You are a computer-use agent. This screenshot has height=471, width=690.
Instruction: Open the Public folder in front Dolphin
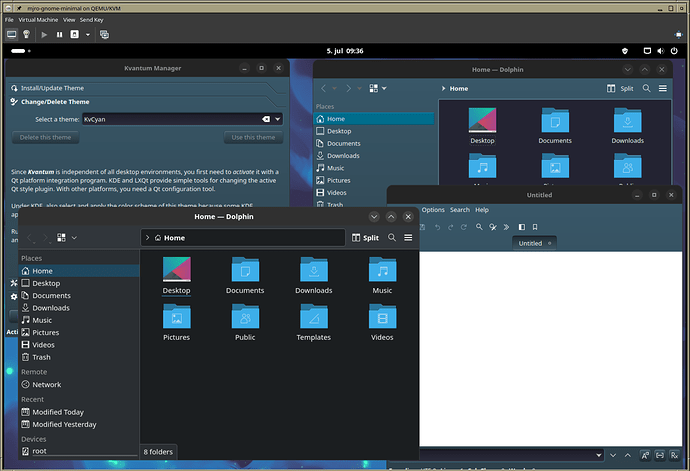[245, 323]
